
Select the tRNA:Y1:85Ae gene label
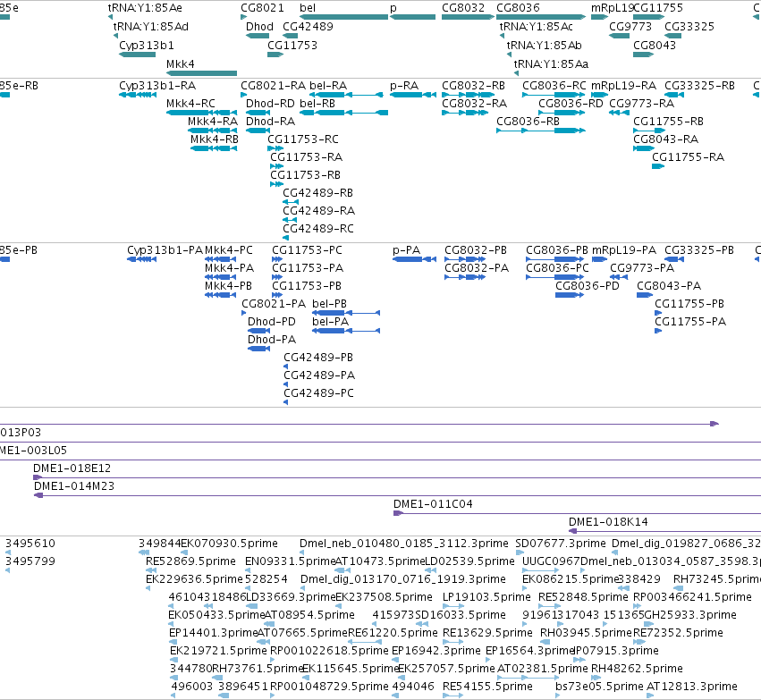pyautogui.click(x=145, y=8)
